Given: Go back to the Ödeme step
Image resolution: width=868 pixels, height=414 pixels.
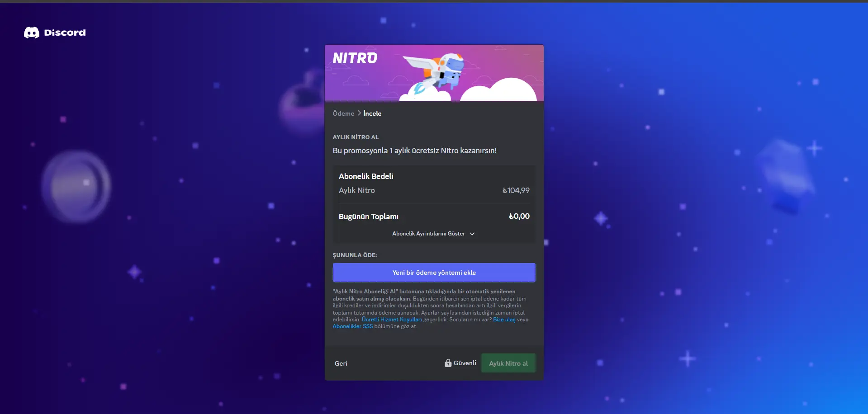Looking at the screenshot, I should (343, 113).
